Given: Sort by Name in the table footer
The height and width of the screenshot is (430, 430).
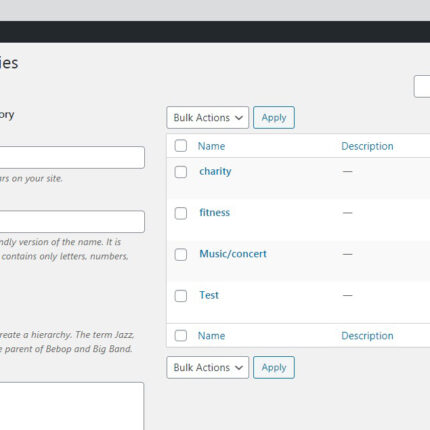Looking at the screenshot, I should [x=211, y=336].
